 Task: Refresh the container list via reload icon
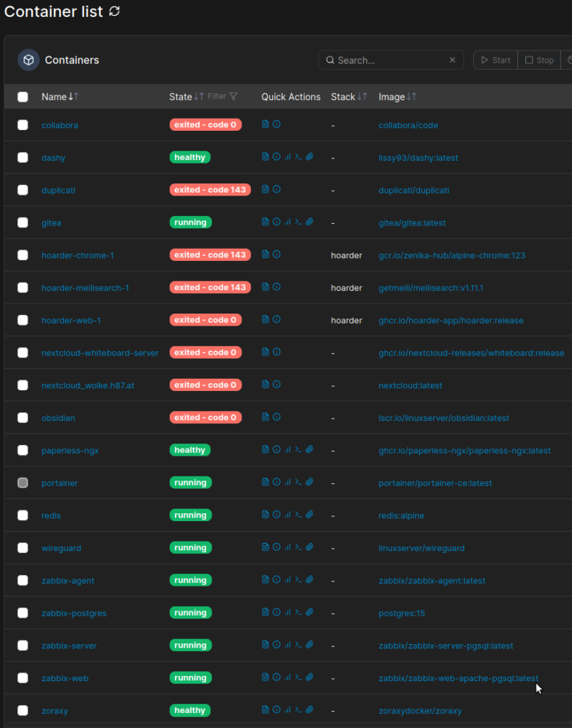coord(114,11)
